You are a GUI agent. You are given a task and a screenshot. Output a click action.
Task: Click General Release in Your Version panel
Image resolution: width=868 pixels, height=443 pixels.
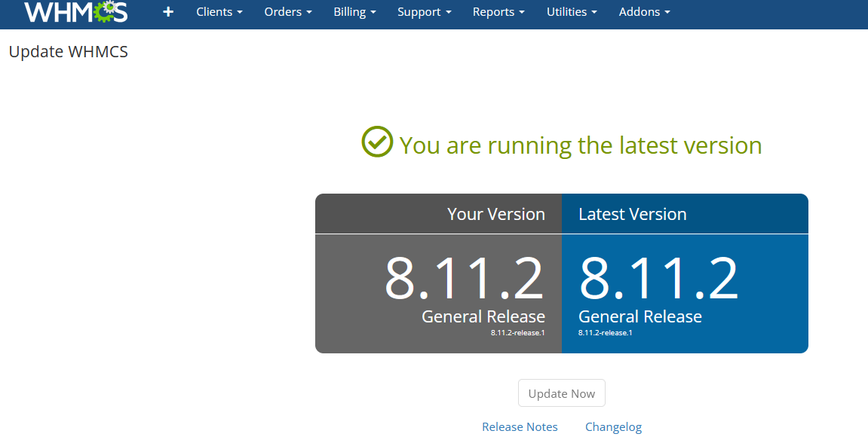coord(483,316)
